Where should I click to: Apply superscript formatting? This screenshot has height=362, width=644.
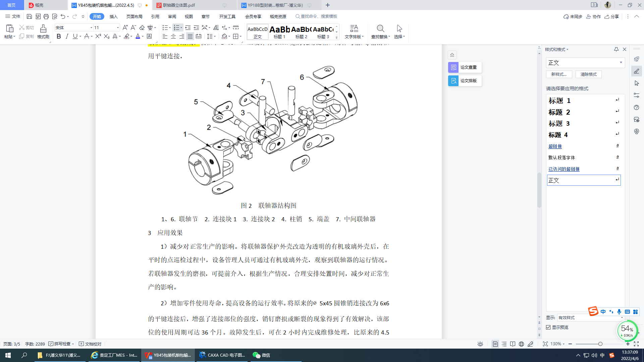98,36
